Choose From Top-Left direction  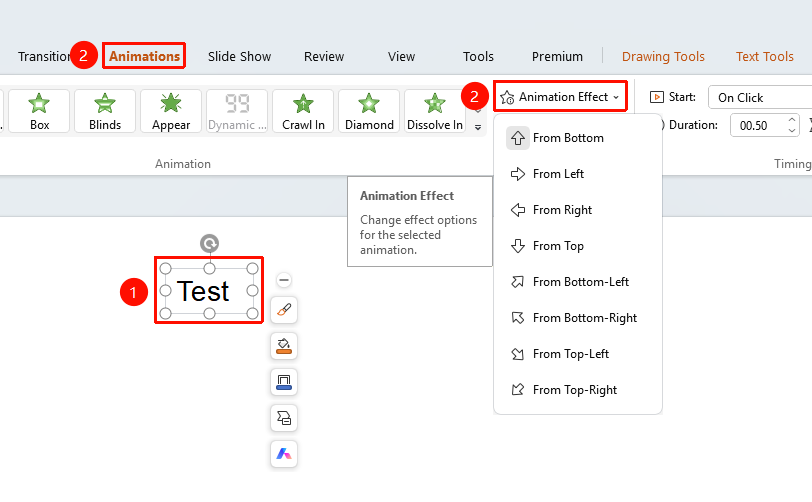point(578,354)
